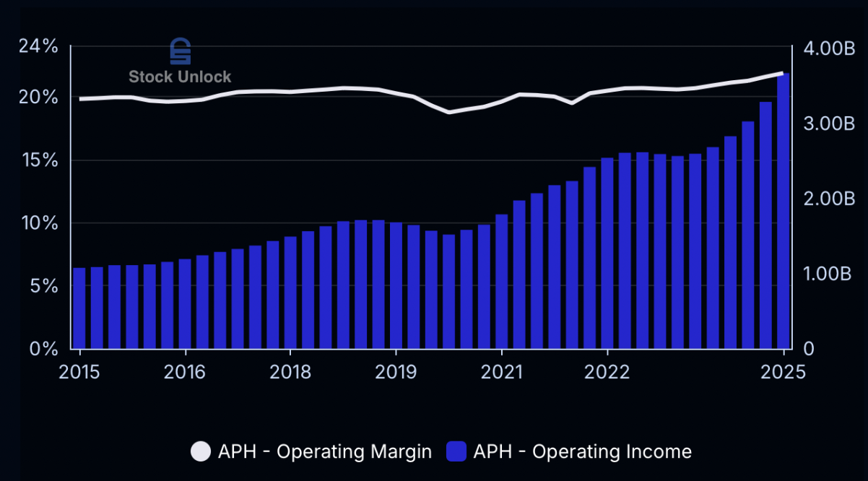The image size is (868, 481).
Task: Click the lowest dip of the white margin line
Action: coord(449,112)
